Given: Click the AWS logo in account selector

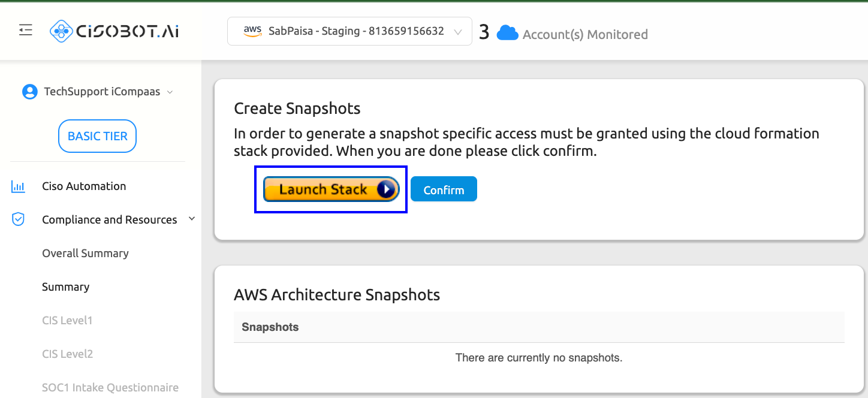Looking at the screenshot, I should tap(252, 31).
